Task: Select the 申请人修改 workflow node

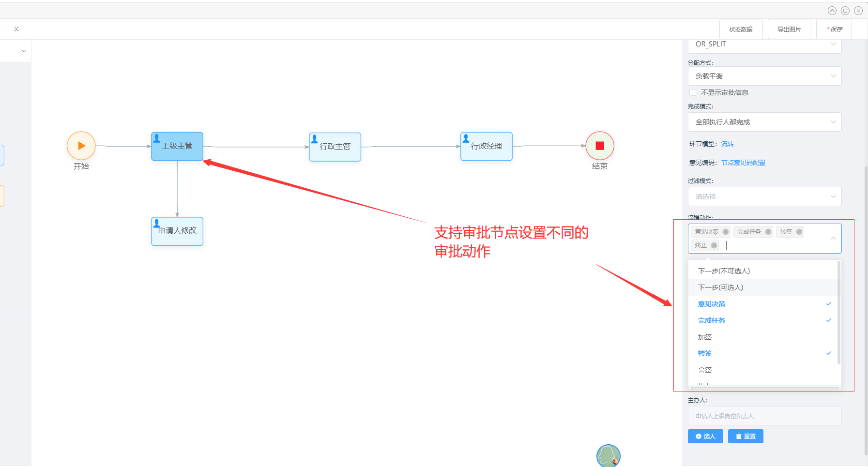Action: point(177,231)
